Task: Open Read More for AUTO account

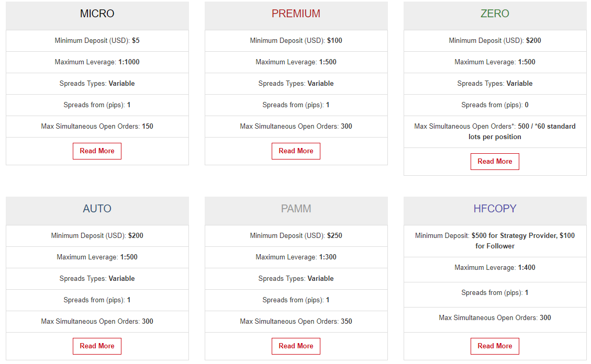Action: tap(97, 346)
